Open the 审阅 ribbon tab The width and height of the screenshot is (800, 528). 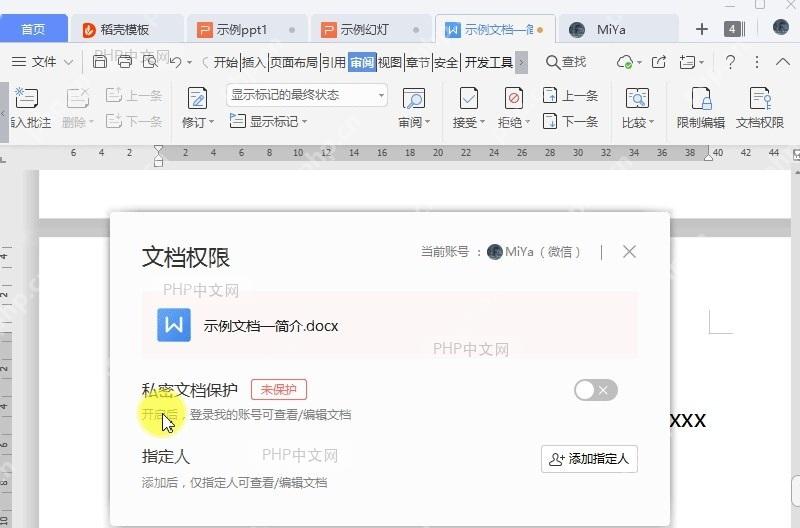tap(362, 62)
